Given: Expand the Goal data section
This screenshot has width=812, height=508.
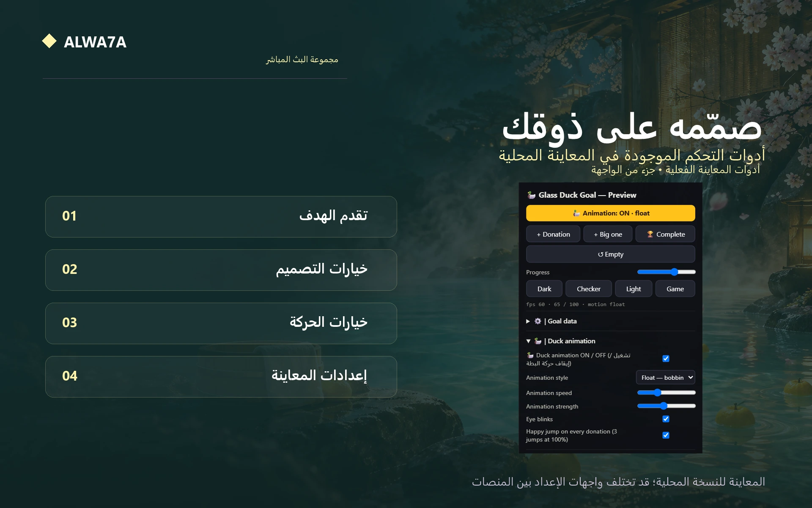Looking at the screenshot, I should (610, 321).
